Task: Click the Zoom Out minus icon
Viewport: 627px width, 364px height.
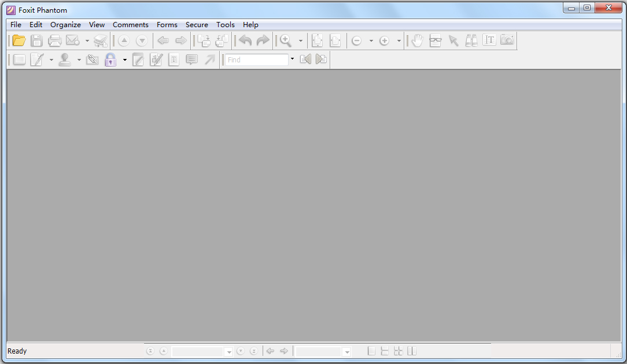Action: [x=357, y=40]
